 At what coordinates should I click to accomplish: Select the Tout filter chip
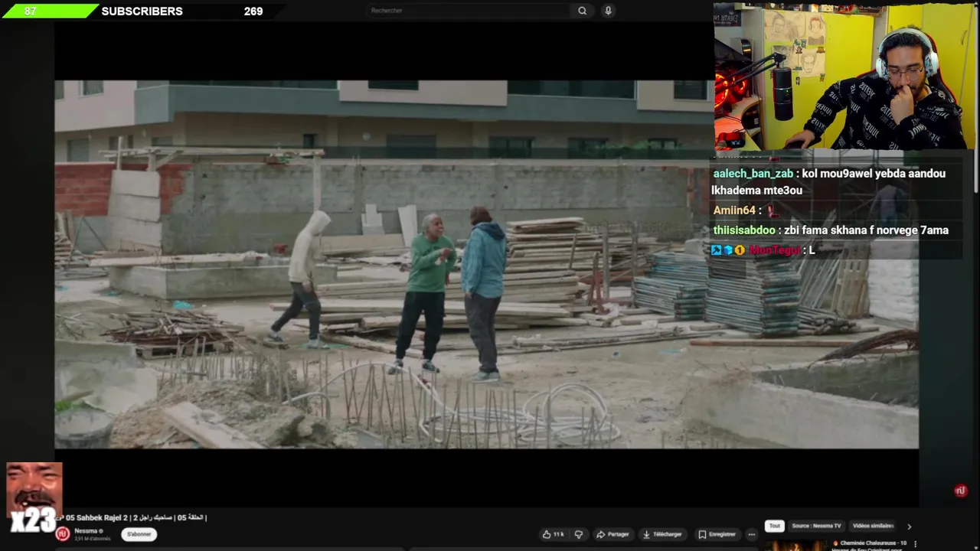pyautogui.click(x=775, y=526)
